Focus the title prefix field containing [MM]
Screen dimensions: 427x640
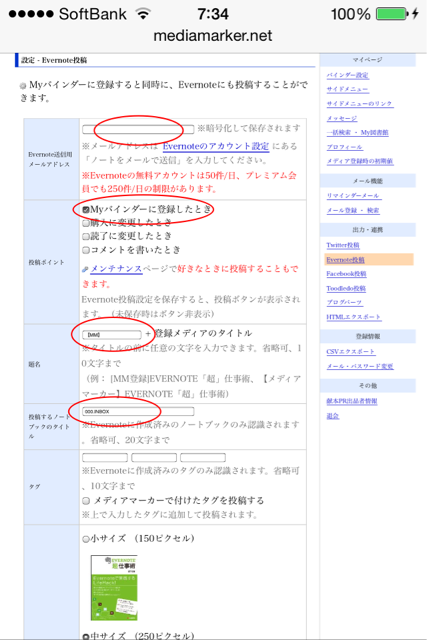pos(112,335)
